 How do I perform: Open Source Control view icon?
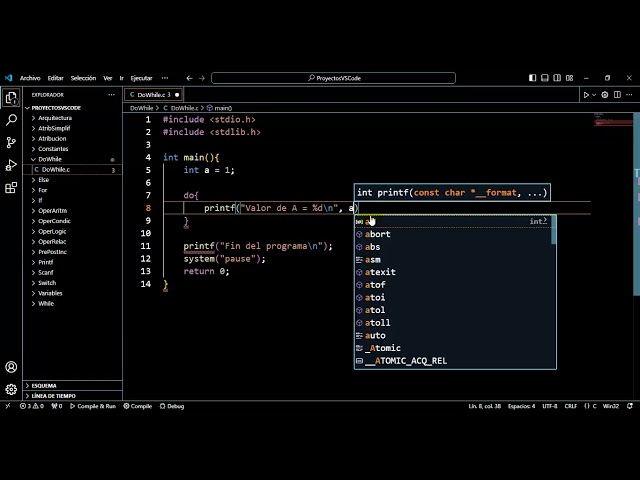[11, 142]
